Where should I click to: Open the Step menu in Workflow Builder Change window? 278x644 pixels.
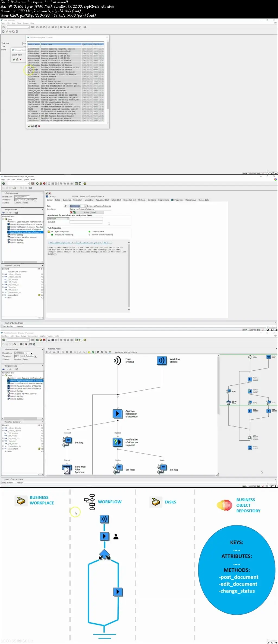pos(3,179)
